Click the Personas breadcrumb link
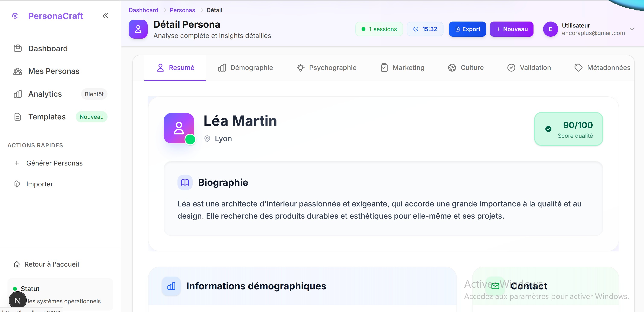This screenshot has height=312, width=644. 182,10
